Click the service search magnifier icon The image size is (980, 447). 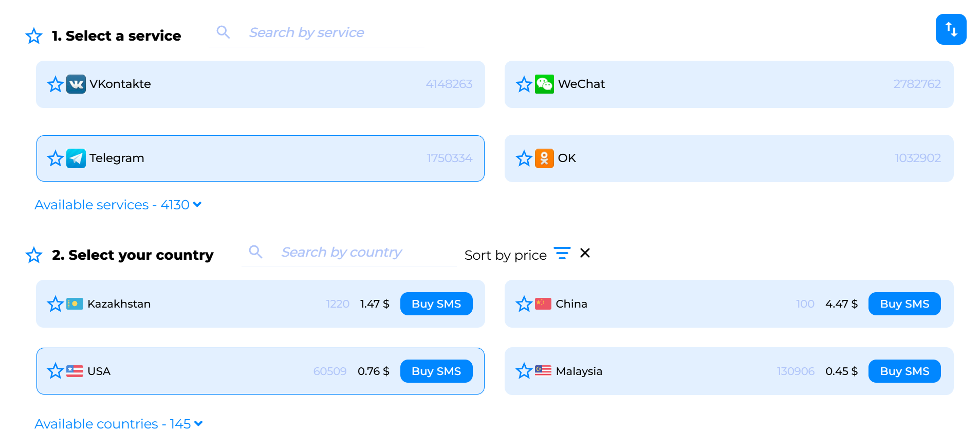pyautogui.click(x=223, y=32)
